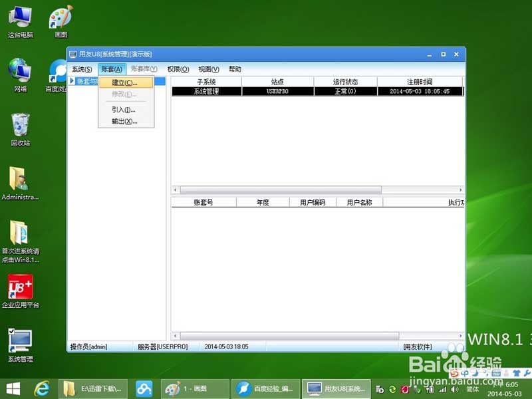Viewport: 532px width, 399px height.
Task: Click the 正常(0) status cell
Action: click(345, 91)
